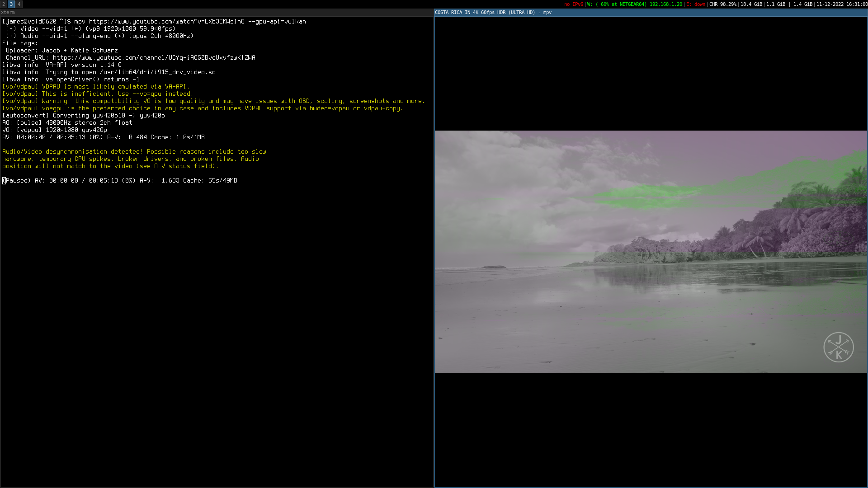Click the Channel_URL youtube channel link
Viewport: 868px width, 488px height.
154,57
